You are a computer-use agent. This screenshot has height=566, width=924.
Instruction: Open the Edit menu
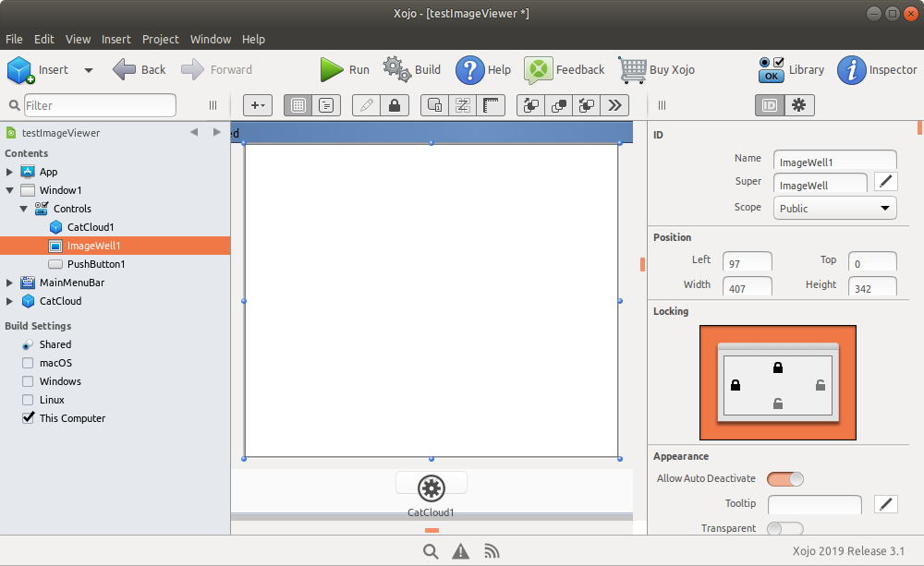tap(44, 39)
